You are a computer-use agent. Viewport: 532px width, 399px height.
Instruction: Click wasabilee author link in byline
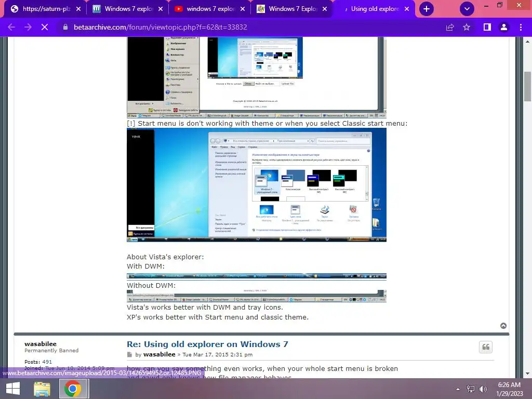pyautogui.click(x=159, y=354)
